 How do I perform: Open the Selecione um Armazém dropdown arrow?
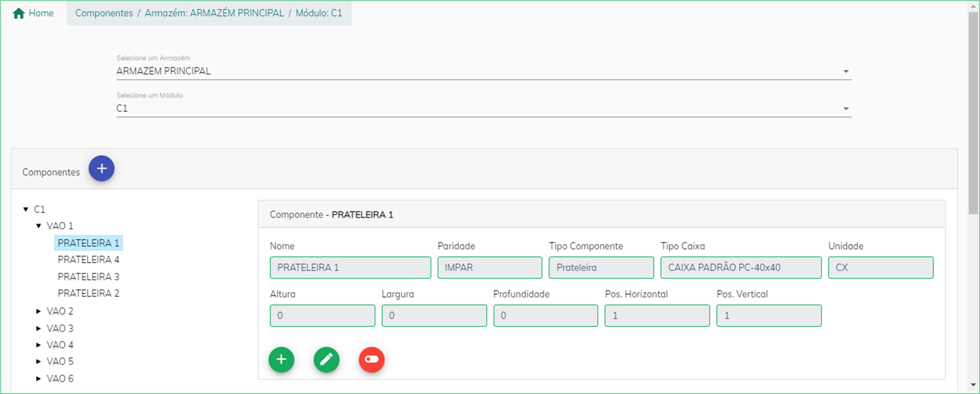846,71
